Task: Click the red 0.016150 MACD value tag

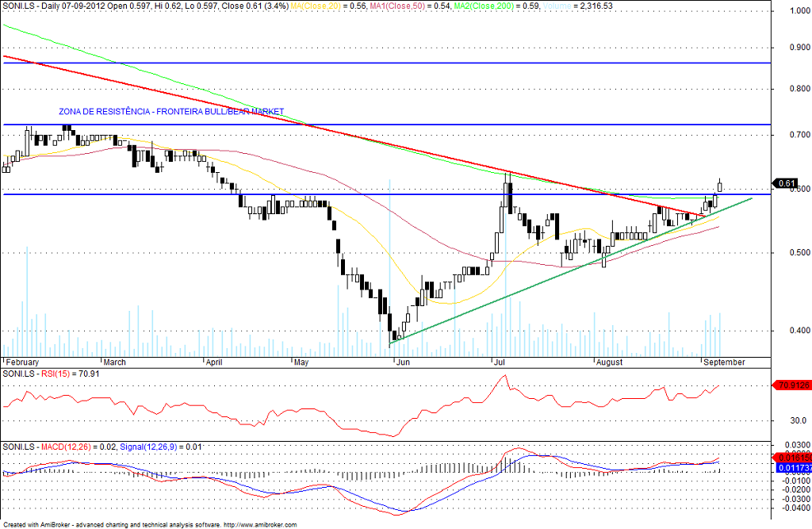Action: tap(791, 458)
